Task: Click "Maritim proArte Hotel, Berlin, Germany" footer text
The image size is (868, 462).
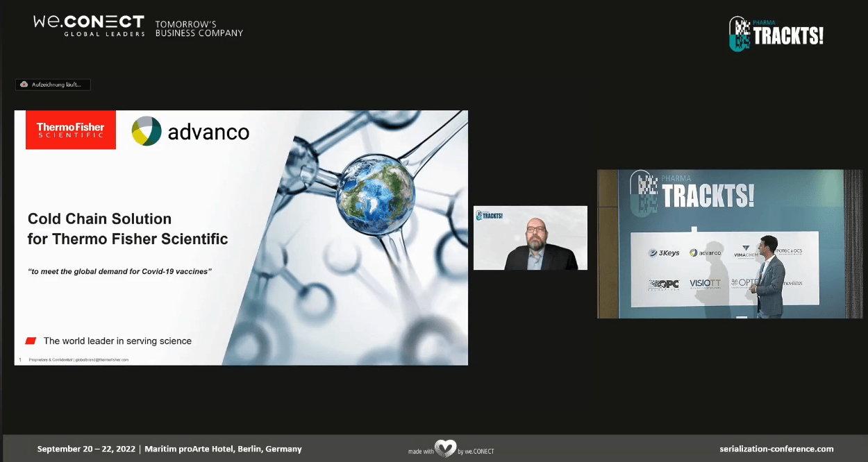Action: (x=224, y=449)
